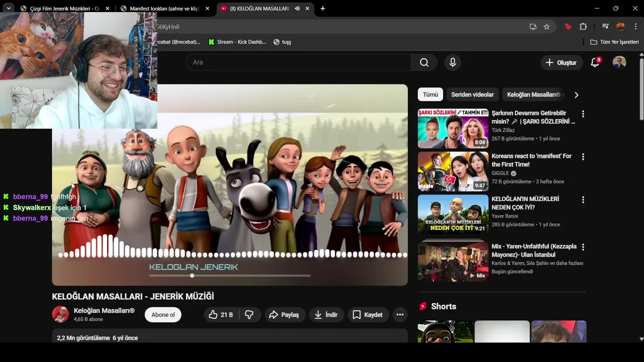644x362 pixels.
Task: Open the Extensions puzzle icon
Action: 583,27
